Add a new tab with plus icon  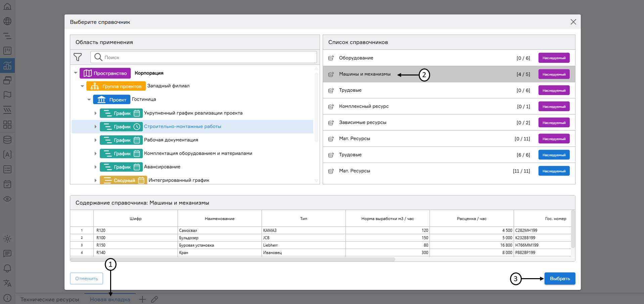pyautogui.click(x=142, y=299)
